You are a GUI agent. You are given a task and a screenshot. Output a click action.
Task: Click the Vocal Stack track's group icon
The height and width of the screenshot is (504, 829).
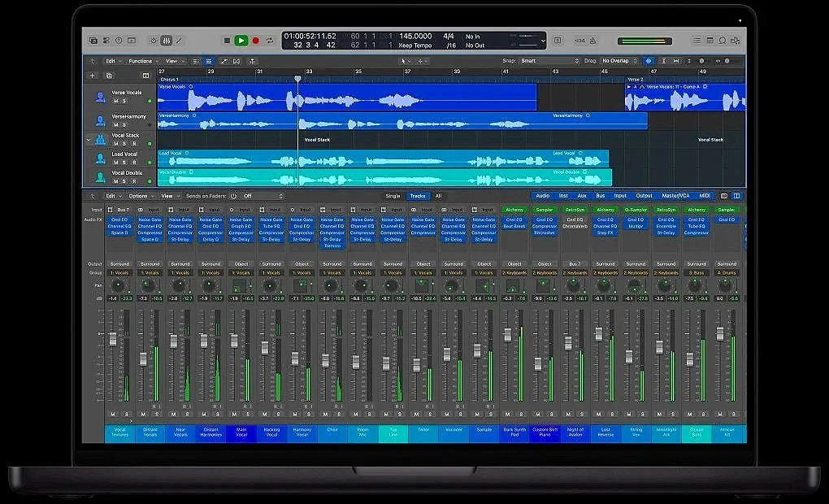(100, 139)
